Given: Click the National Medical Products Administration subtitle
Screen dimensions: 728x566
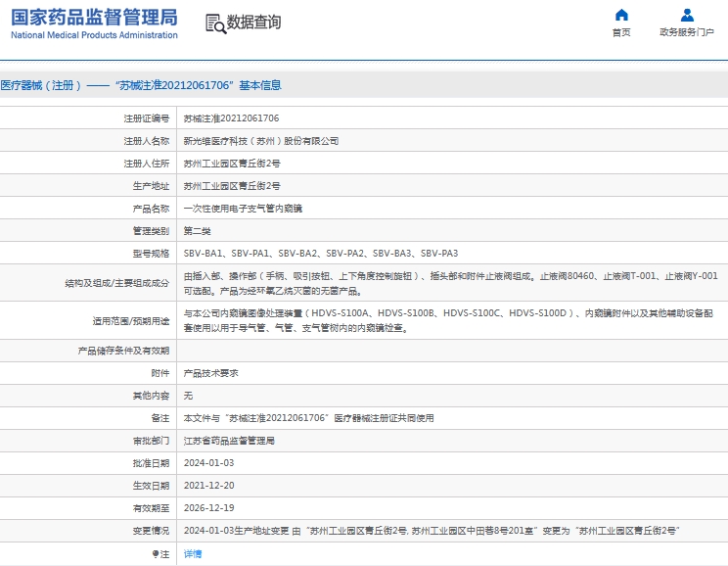Looking at the screenshot, I should point(94,35).
